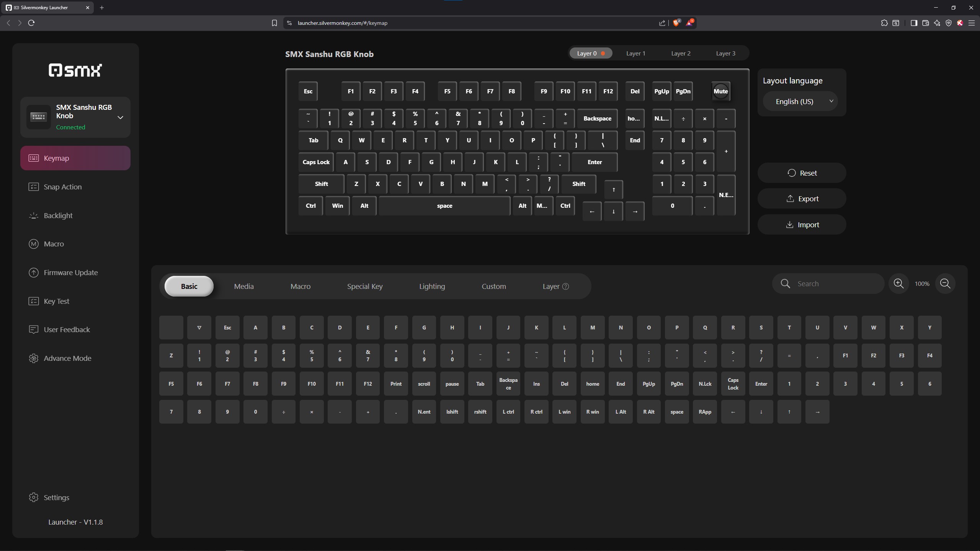Click the Mute knob on keyboard
The image size is (980, 551).
720,91
